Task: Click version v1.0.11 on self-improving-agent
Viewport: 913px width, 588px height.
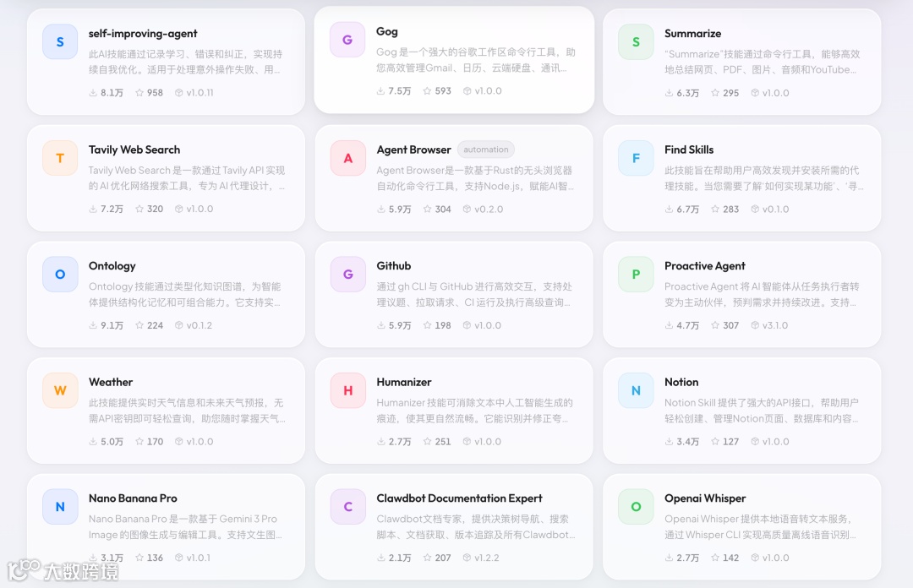Action: [200, 93]
